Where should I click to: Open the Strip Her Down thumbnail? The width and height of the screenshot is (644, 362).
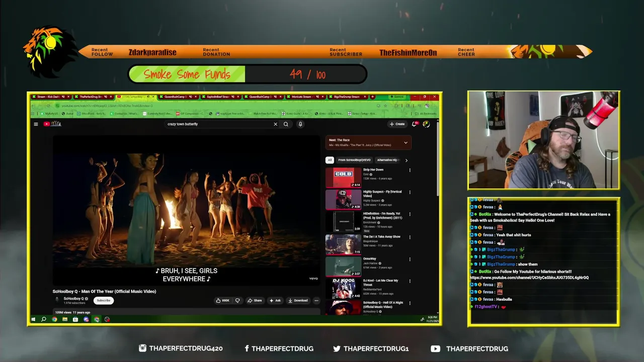[343, 177]
